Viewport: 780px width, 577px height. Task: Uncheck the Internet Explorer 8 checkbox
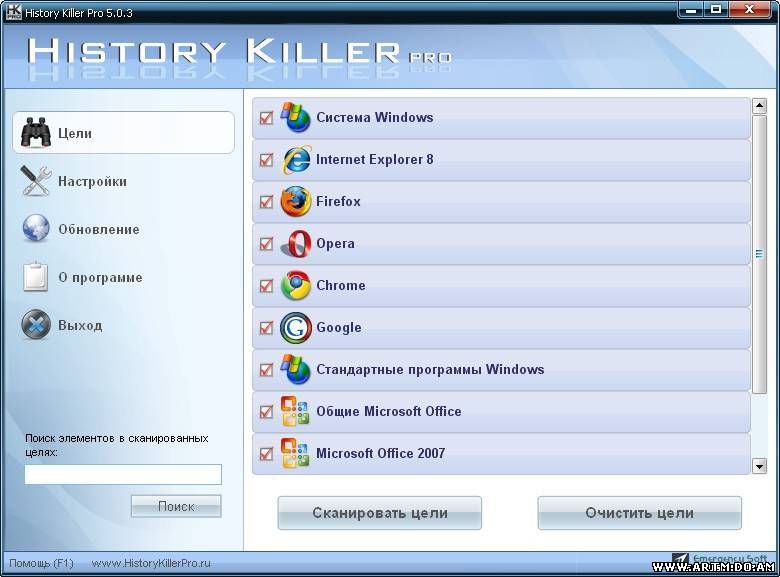[x=267, y=160]
